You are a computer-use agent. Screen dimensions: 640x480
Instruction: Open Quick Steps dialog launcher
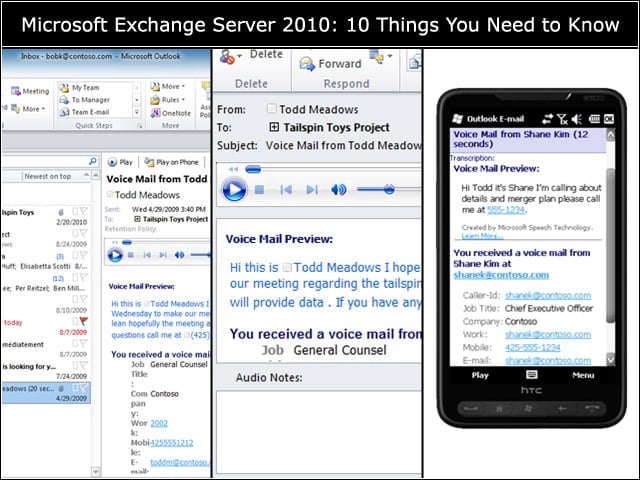point(140,126)
